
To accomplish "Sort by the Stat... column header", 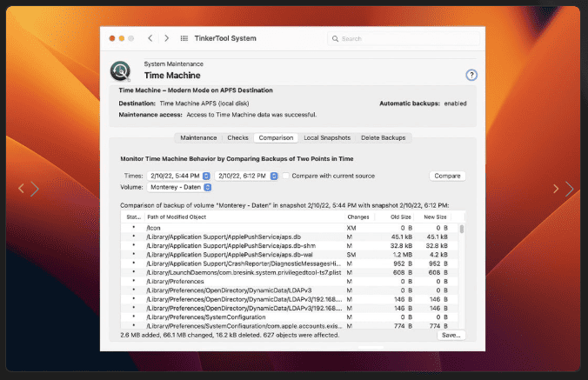I will pos(133,217).
